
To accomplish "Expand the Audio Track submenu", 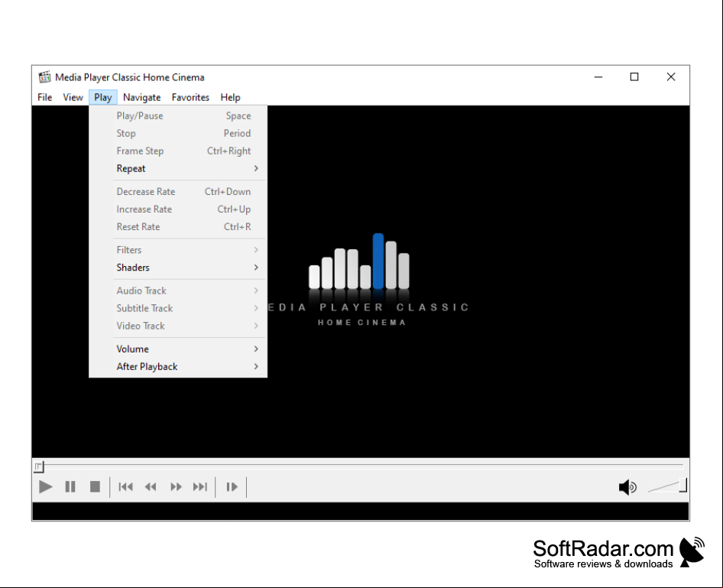I will click(178, 291).
